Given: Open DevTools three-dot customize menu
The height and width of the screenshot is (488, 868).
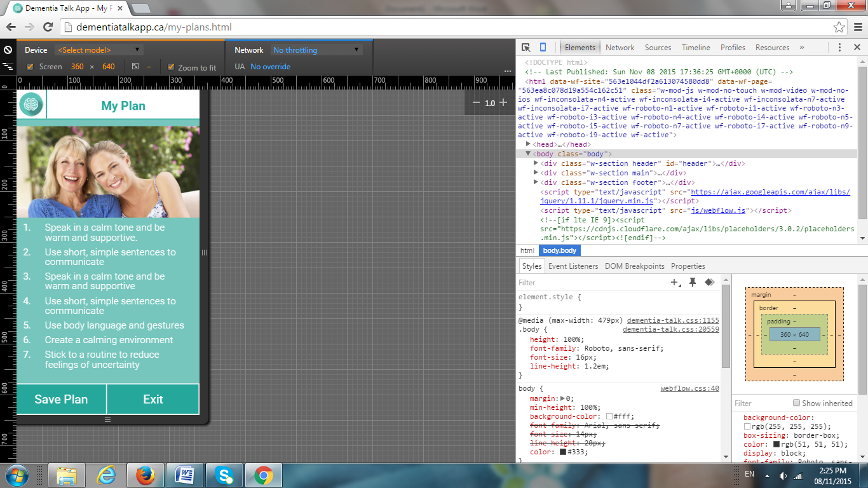Looking at the screenshot, I should click(x=839, y=48).
